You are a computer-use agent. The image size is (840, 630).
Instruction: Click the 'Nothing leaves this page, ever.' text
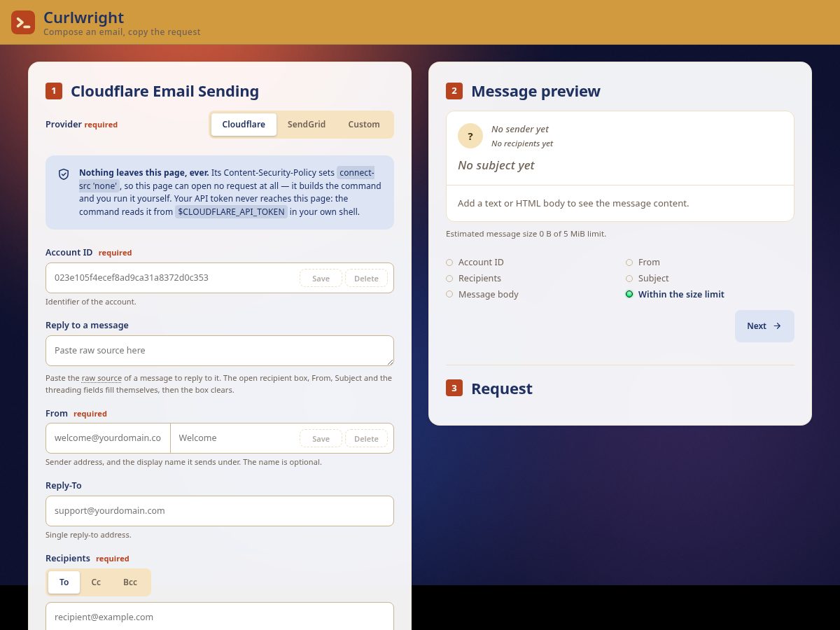coord(144,172)
